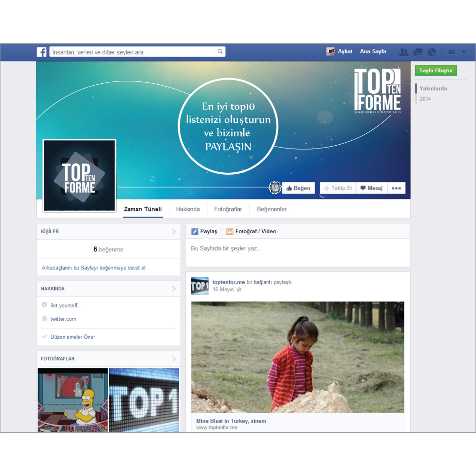Go to Ana Sayfa link

pyautogui.click(x=373, y=51)
